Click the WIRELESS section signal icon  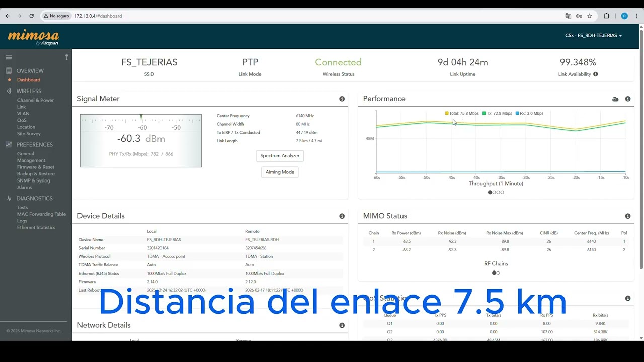[x=9, y=91]
